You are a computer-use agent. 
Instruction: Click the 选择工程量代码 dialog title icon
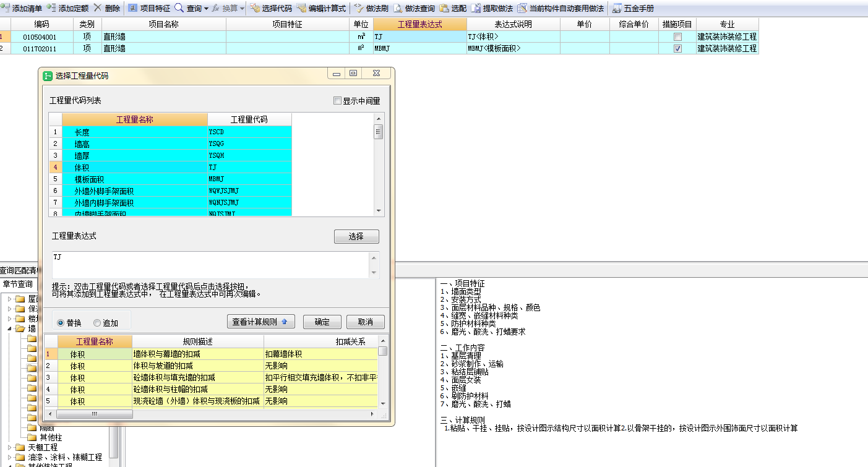(48, 75)
